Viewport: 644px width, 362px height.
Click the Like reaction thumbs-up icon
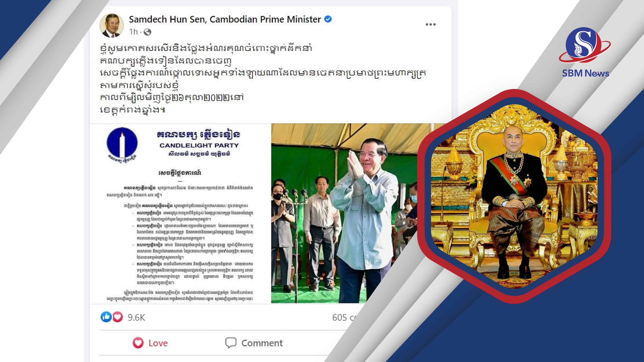click(x=106, y=317)
